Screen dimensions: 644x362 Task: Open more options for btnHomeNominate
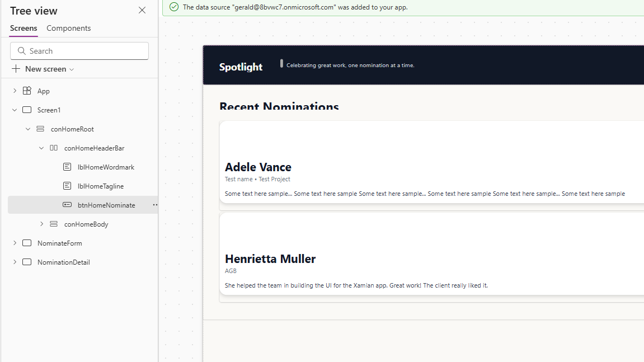point(155,205)
